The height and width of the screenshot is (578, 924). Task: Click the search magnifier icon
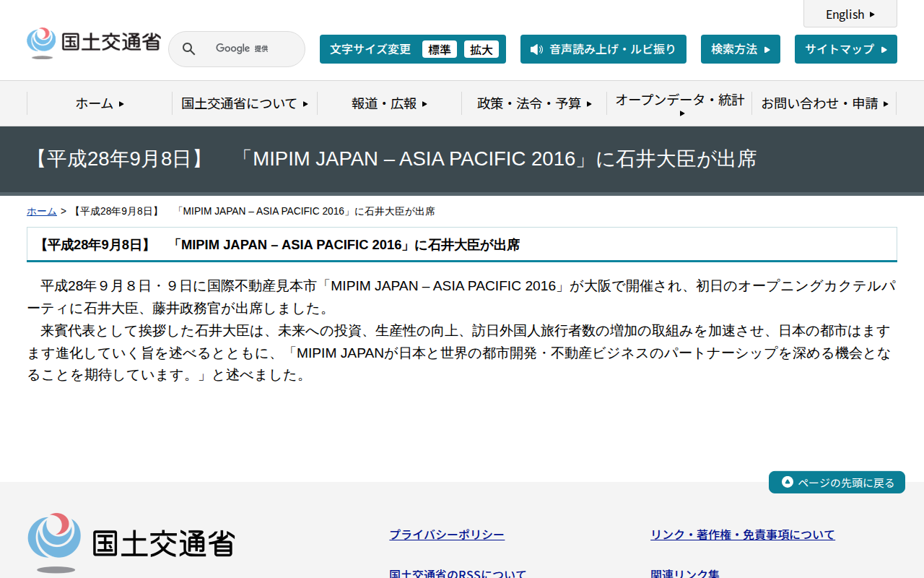point(188,48)
